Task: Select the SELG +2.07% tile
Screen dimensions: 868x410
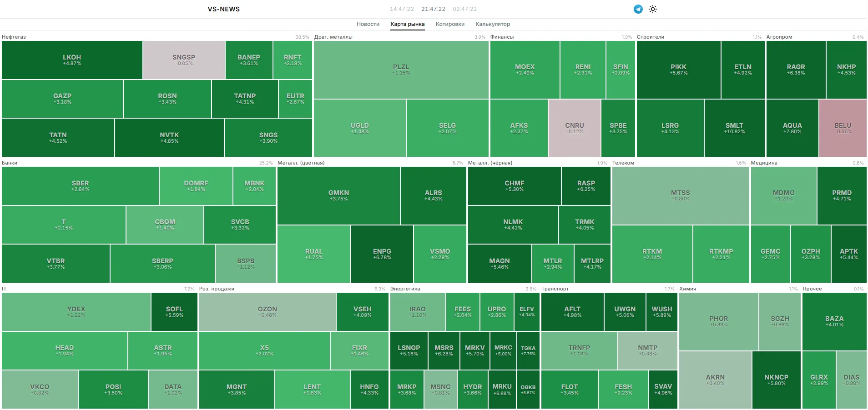Action: 448,128
